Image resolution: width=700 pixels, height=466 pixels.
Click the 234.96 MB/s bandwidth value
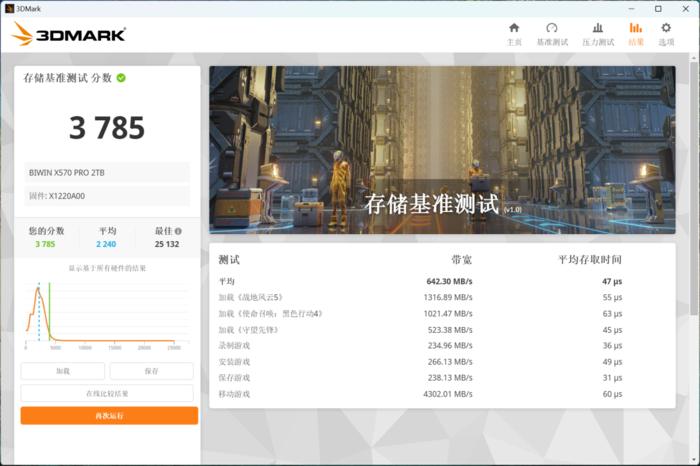[x=450, y=345]
